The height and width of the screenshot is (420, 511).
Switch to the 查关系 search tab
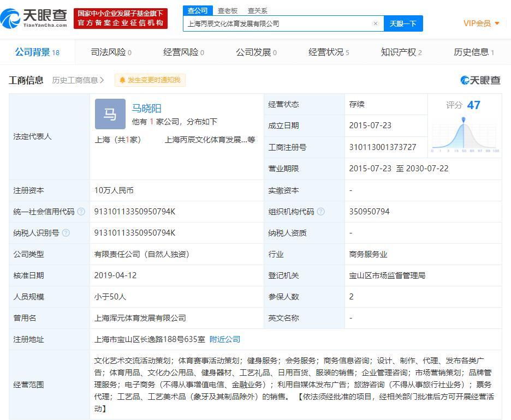[258, 11]
